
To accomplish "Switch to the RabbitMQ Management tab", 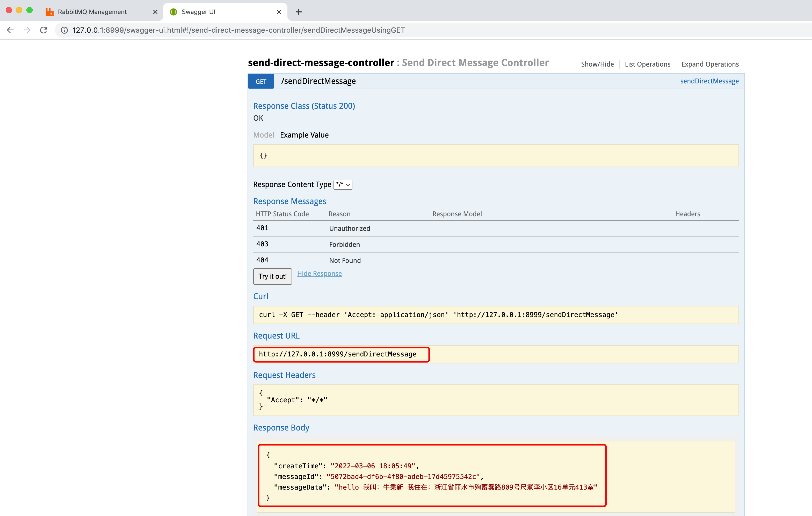I will [101, 12].
